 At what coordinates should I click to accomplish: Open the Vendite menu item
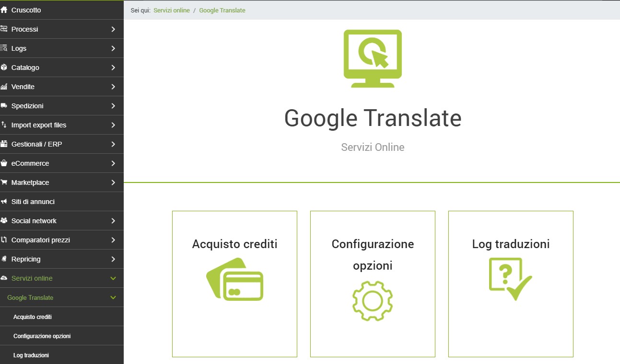23,87
